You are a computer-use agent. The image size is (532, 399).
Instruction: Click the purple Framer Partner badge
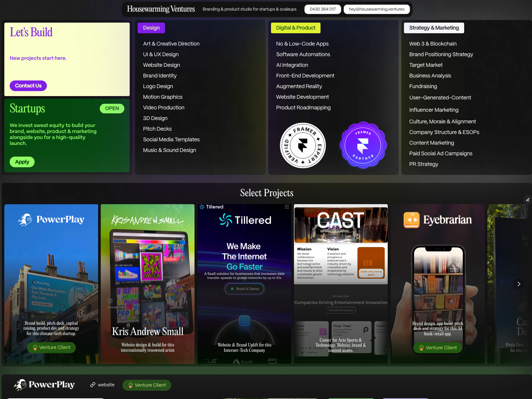pyautogui.click(x=363, y=145)
